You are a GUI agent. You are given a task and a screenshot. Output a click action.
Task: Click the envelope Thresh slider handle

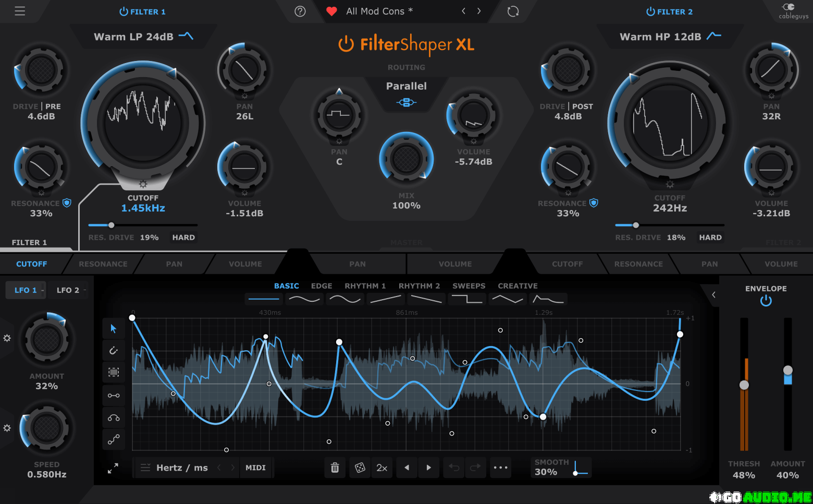(744, 385)
